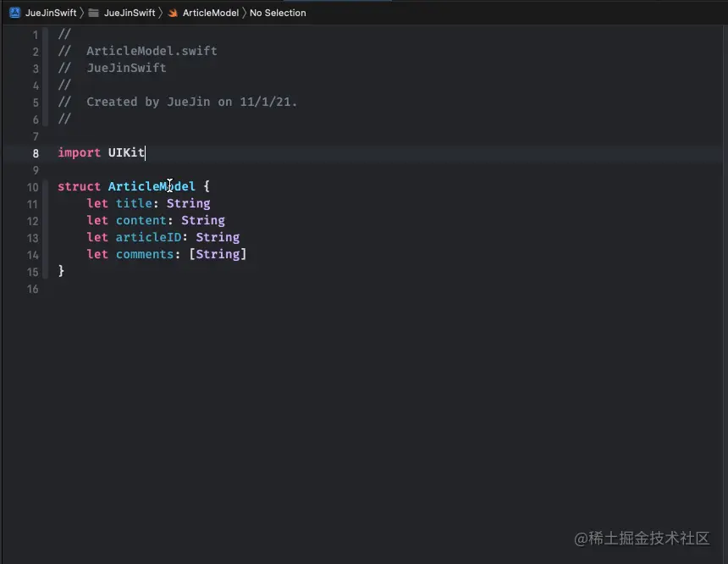Open the JueJinSwift folder breadcrumb

(x=130, y=13)
